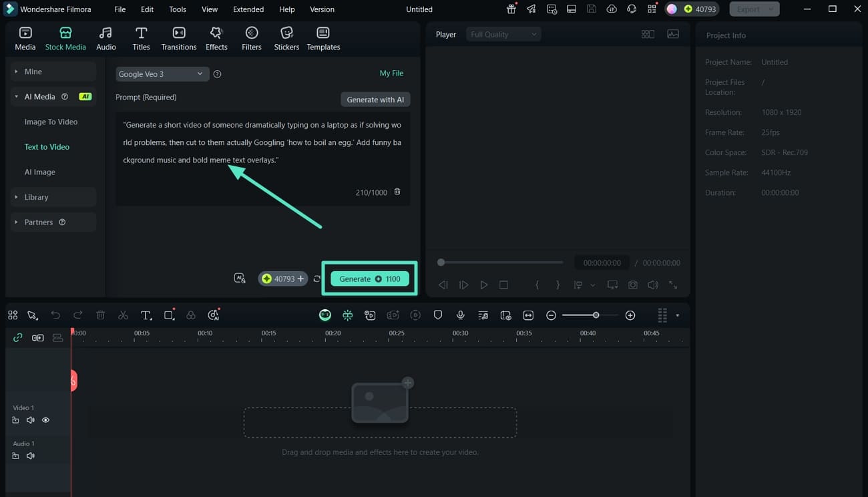Click the shield marker icon
The image size is (868, 497).
tap(438, 315)
